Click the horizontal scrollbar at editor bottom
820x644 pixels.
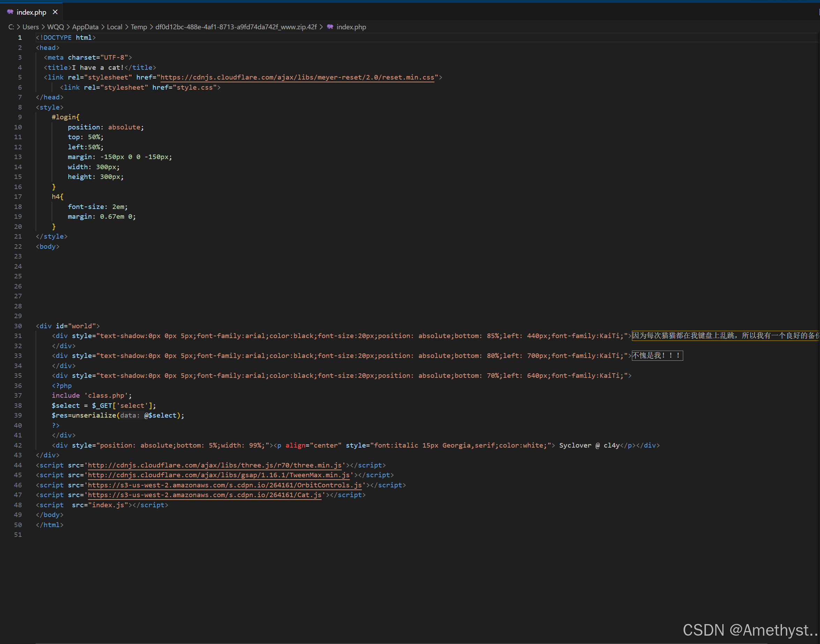pyautogui.click(x=401, y=643)
